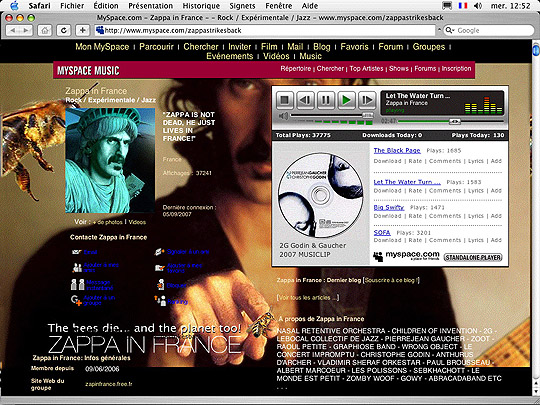This screenshot has height=405, width=540.
Task: Click the previous track button in player
Action: [x=305, y=100]
